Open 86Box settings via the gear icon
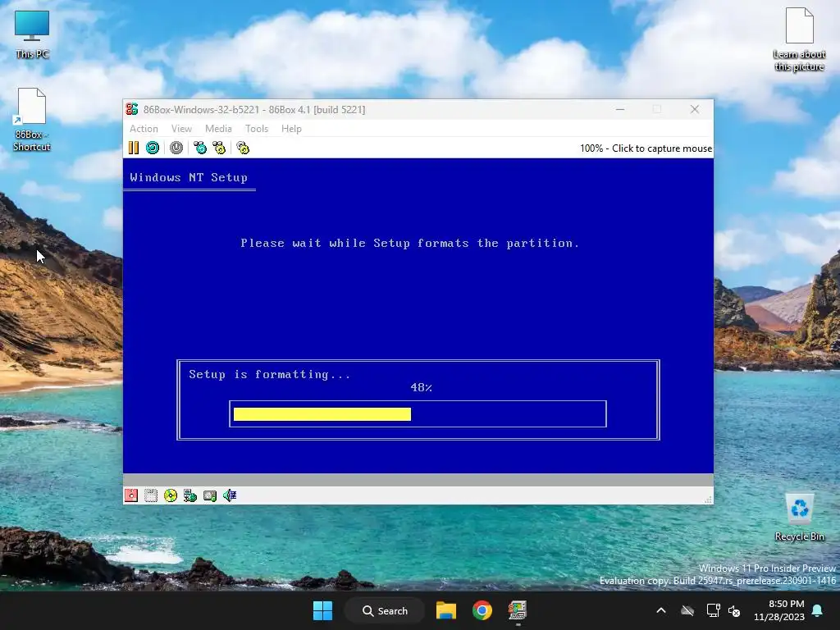This screenshot has width=840, height=630. [x=243, y=148]
